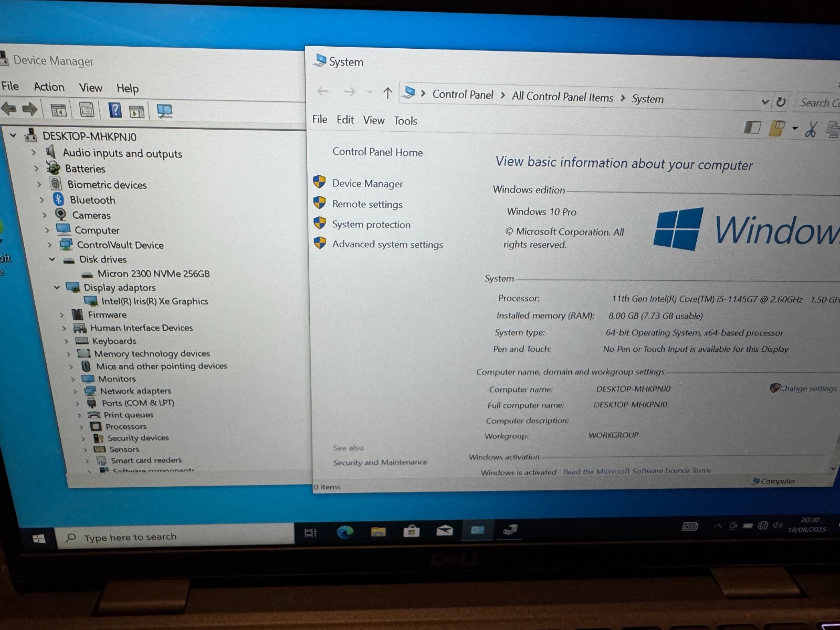Image resolution: width=840 pixels, height=630 pixels.
Task: Click Task View icon on taskbar
Action: tap(310, 533)
